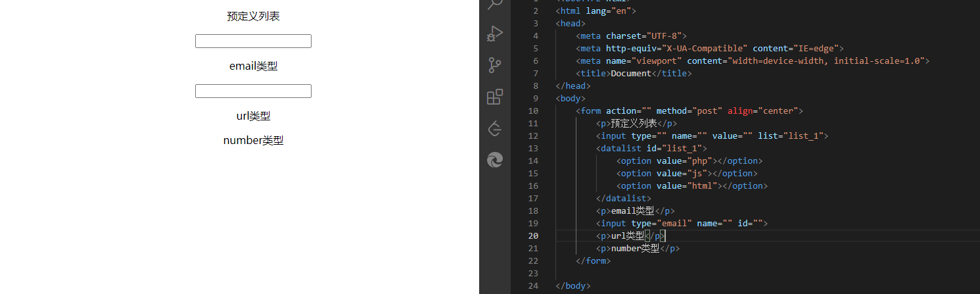This screenshot has height=294, width=980.
Task: Click the closing body tag line
Action: coord(573,286)
